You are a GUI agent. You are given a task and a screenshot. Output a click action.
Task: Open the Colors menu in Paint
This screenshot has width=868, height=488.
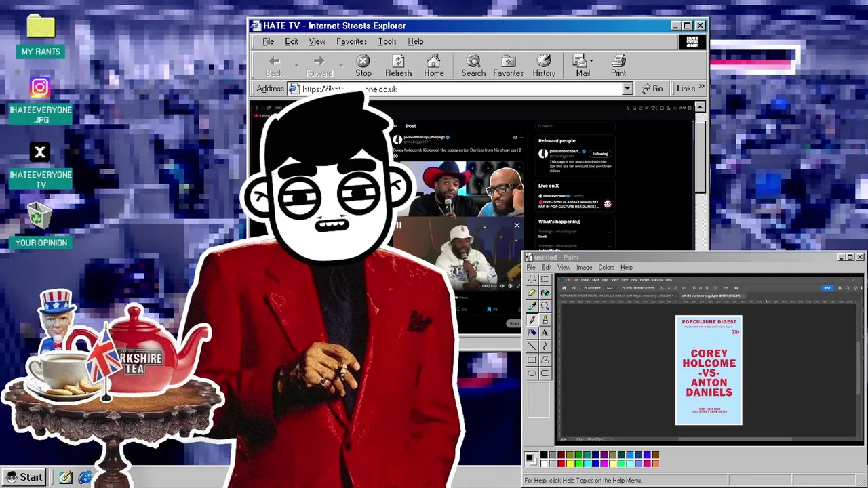point(606,267)
